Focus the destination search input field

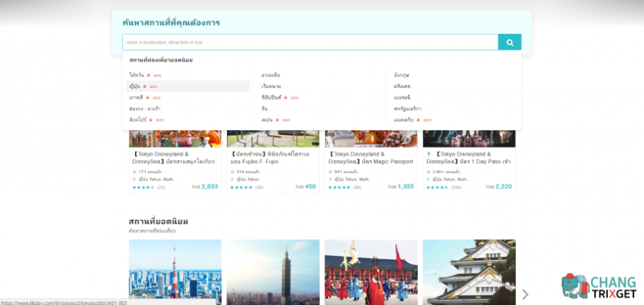point(310,42)
